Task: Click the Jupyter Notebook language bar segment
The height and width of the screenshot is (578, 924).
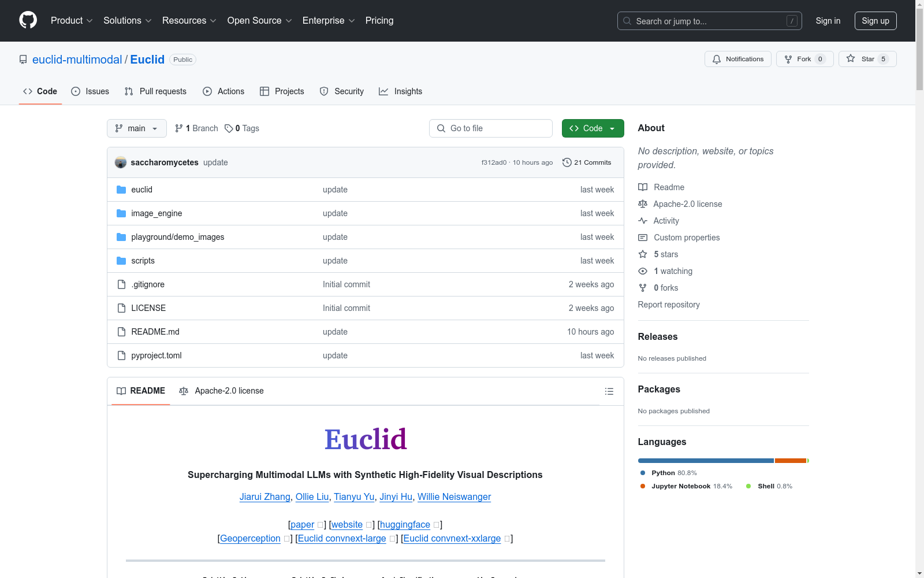Action: [x=791, y=461]
